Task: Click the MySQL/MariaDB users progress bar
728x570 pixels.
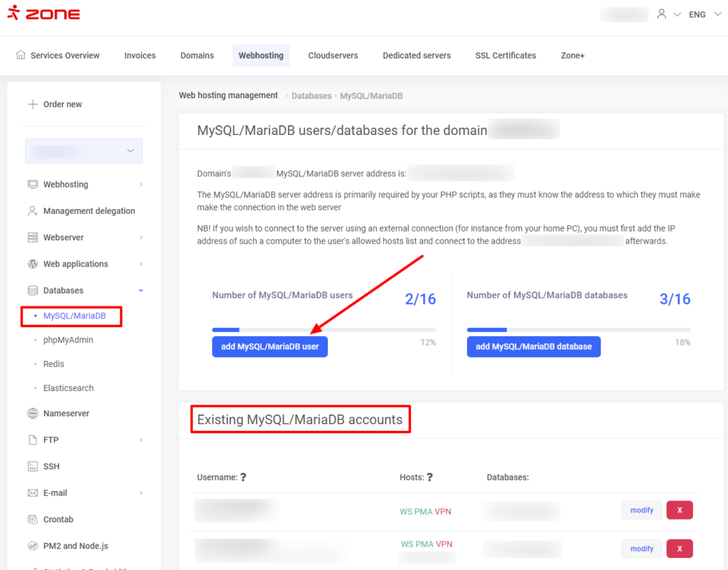Action: coord(323,330)
